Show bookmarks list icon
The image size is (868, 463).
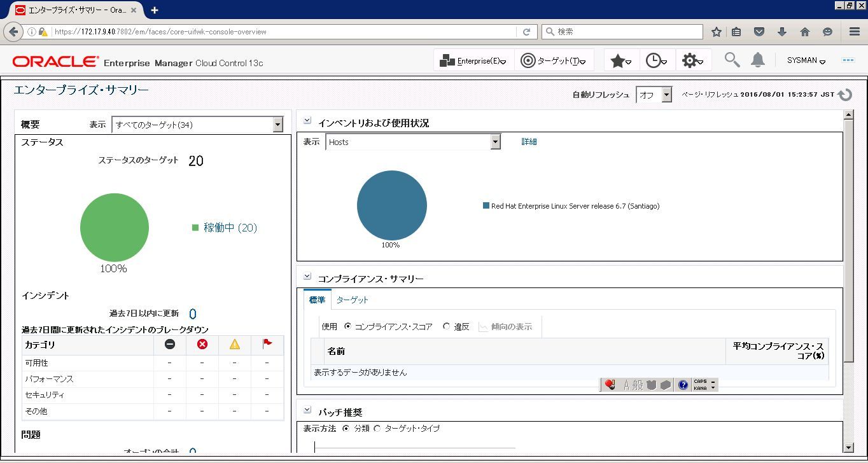(736, 32)
